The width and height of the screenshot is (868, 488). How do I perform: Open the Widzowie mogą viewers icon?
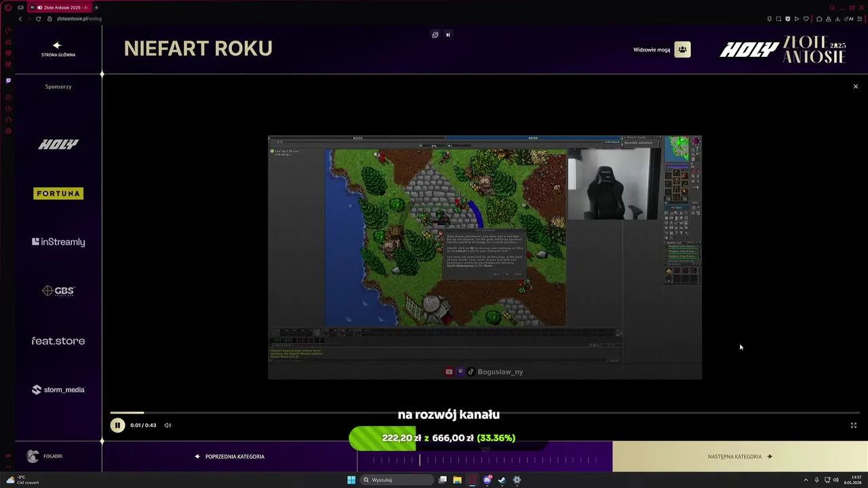pos(682,49)
